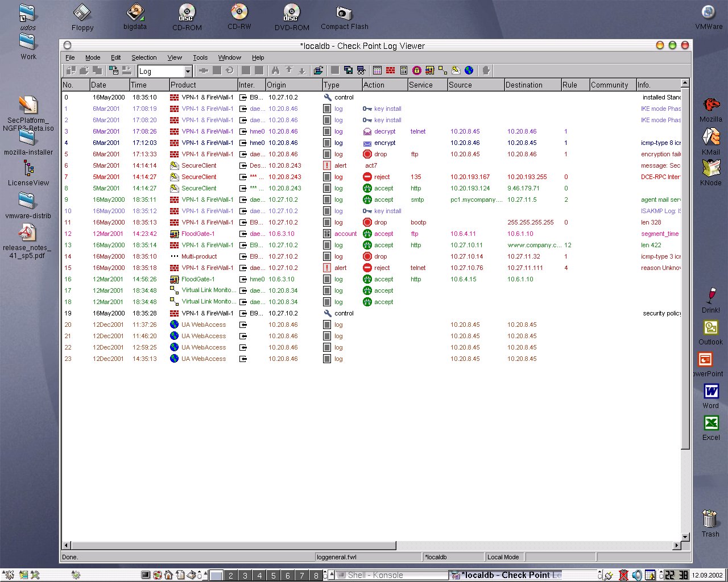Viewport: 728px width, 582px height.
Task: Click the Service column header
Action: click(427, 85)
